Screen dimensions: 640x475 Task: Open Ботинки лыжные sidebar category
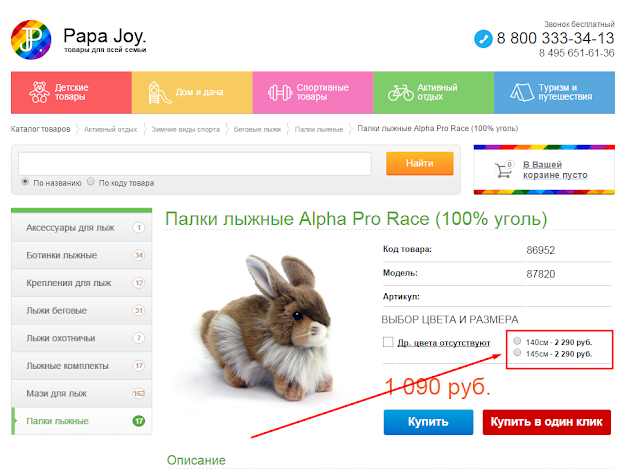click(82, 255)
